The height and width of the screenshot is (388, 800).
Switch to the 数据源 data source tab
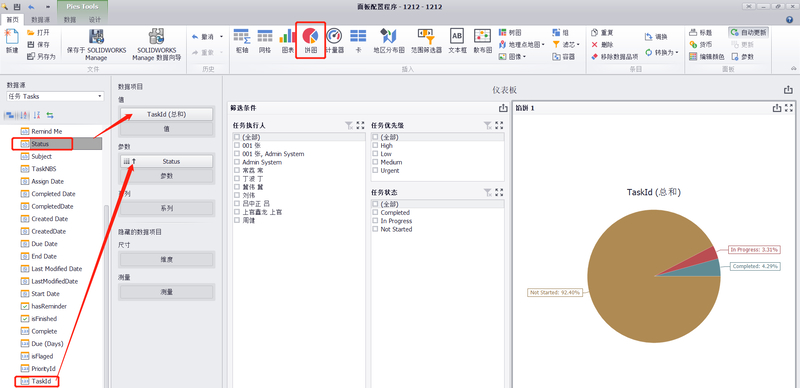(40, 20)
